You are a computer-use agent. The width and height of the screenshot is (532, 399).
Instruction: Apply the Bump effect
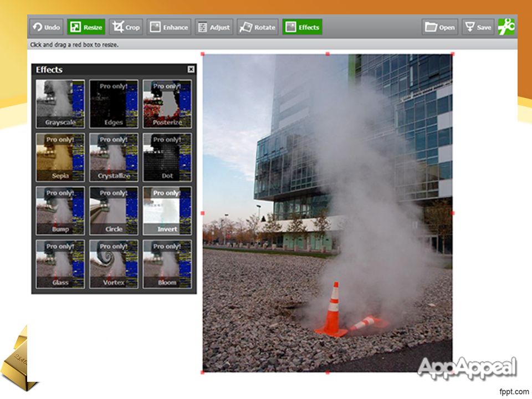(60, 211)
